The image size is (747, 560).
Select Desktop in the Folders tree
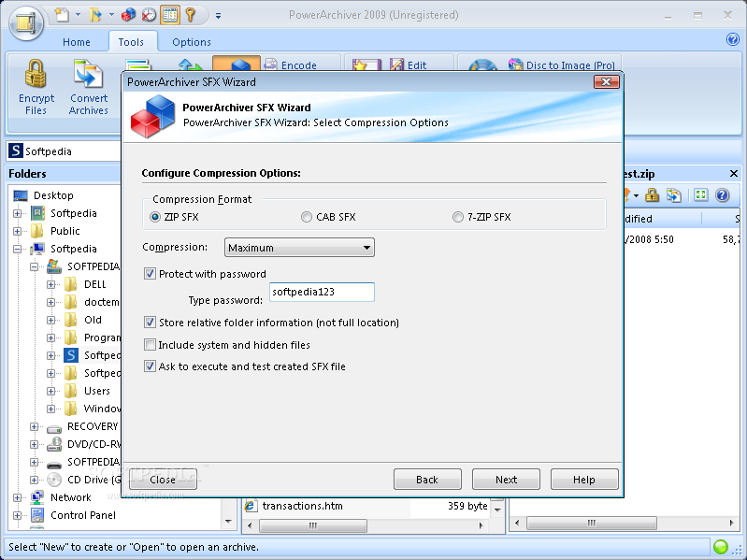53,195
